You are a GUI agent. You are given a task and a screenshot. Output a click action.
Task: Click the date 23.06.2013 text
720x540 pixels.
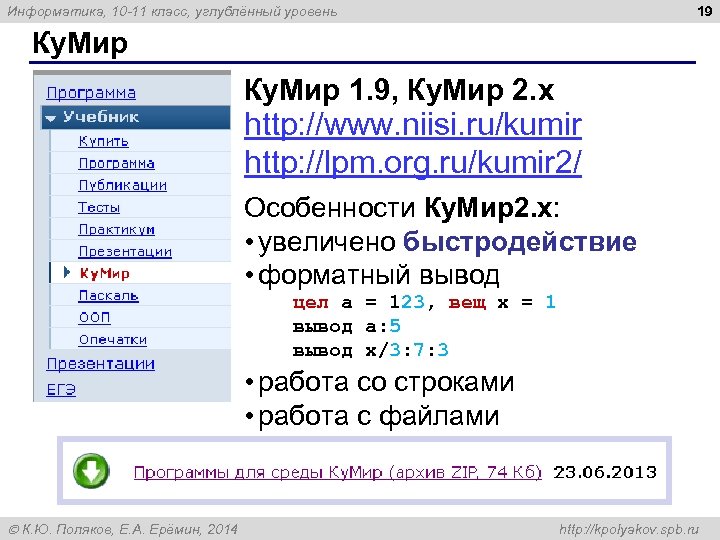tap(605, 472)
